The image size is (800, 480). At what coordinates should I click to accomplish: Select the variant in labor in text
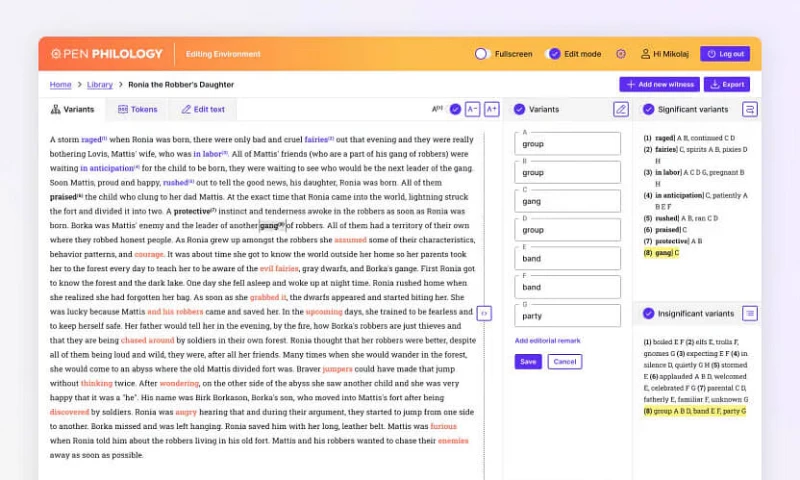[x=208, y=154]
